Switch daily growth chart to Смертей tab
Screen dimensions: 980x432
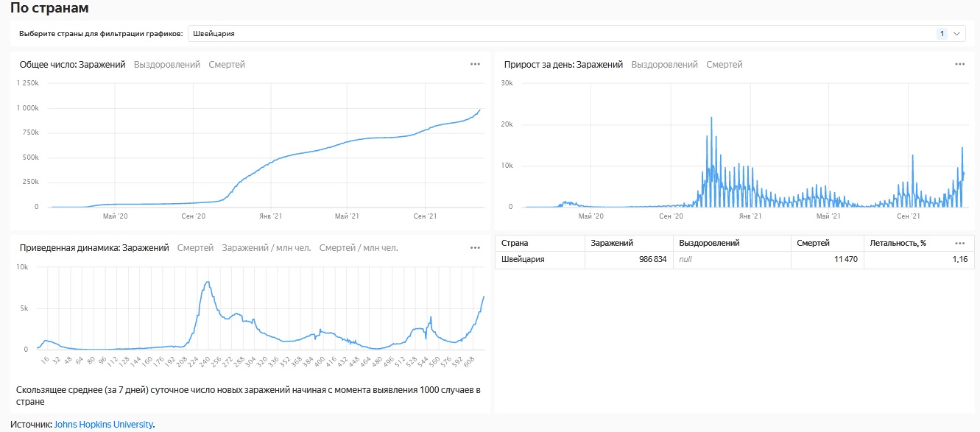coord(725,65)
